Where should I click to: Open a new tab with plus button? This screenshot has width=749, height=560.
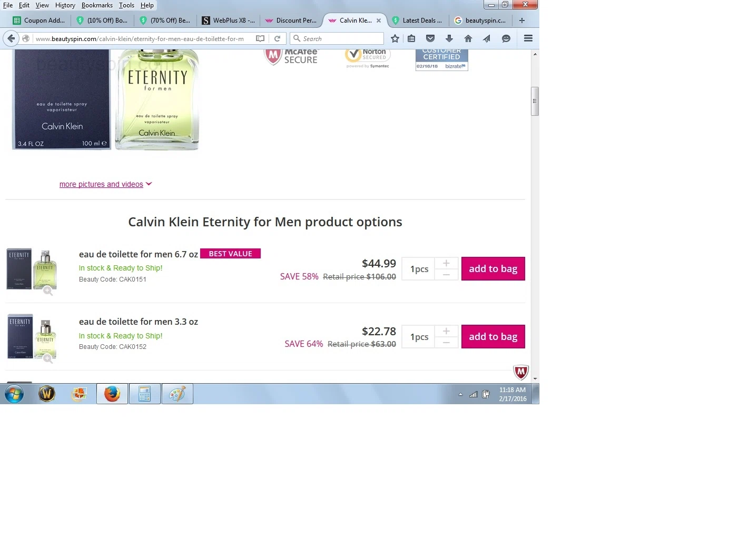[522, 21]
